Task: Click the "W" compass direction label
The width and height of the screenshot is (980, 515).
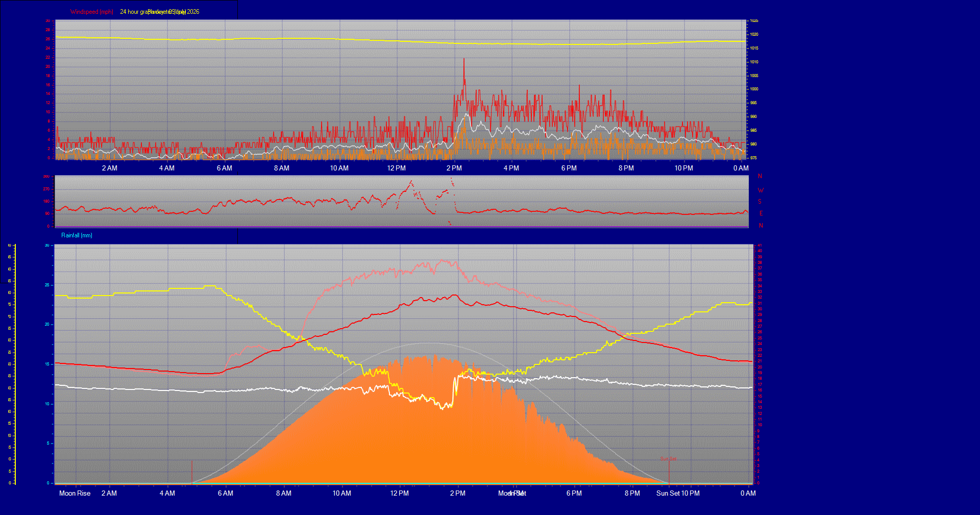Action: coord(761,190)
